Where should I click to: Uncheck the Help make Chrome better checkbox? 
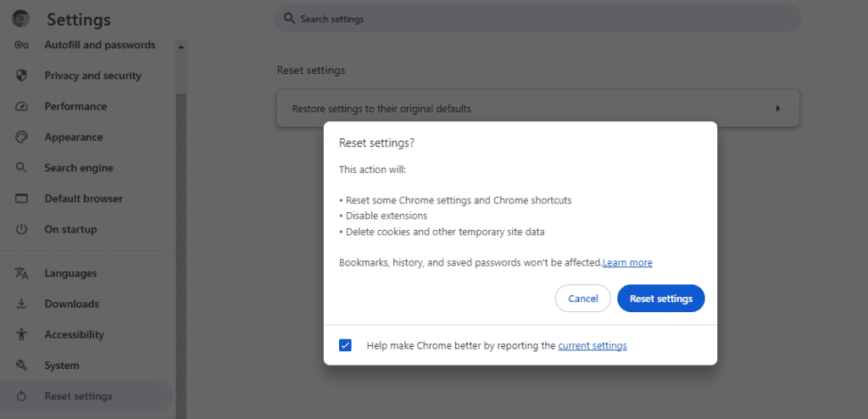point(346,345)
